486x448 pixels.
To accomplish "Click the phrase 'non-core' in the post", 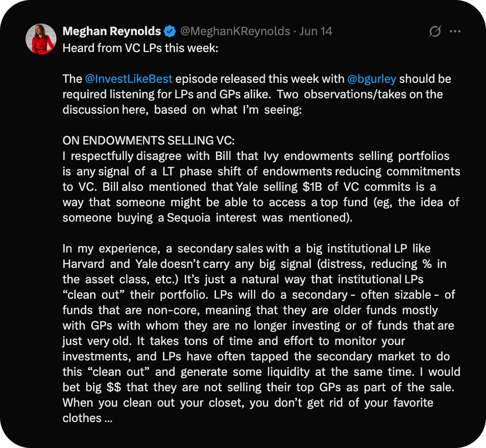I will [x=174, y=311].
